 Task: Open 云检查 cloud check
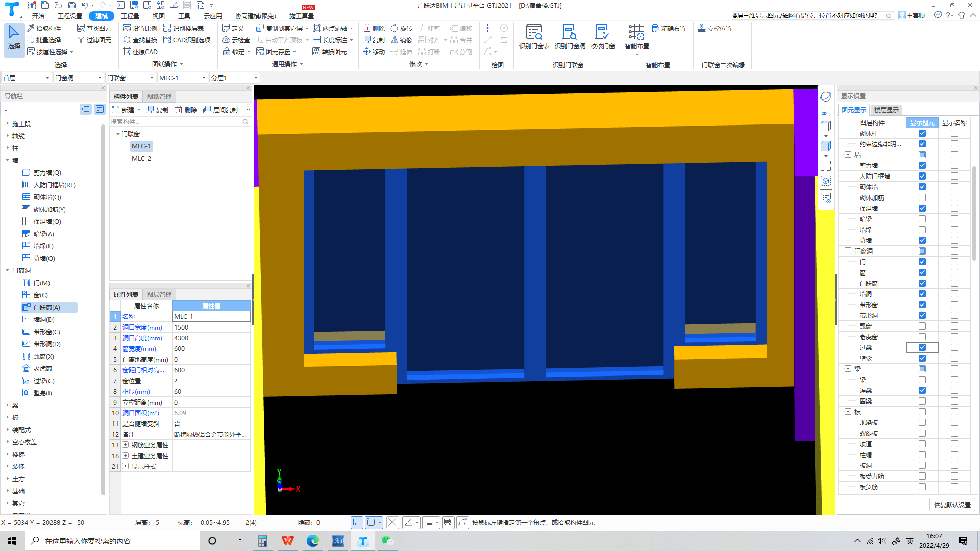tap(236, 40)
